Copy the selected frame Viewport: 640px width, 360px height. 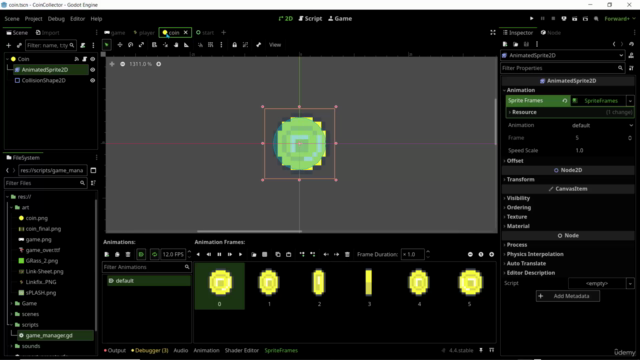[x=278, y=254]
